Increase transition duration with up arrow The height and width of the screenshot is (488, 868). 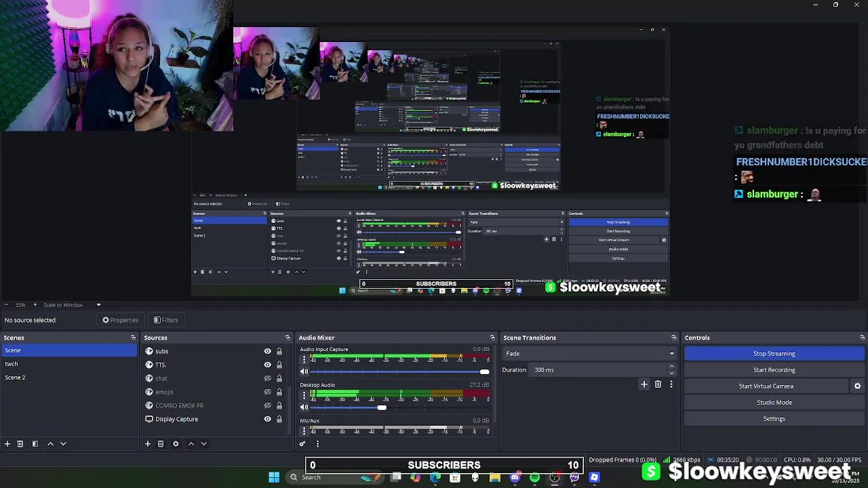(672, 367)
